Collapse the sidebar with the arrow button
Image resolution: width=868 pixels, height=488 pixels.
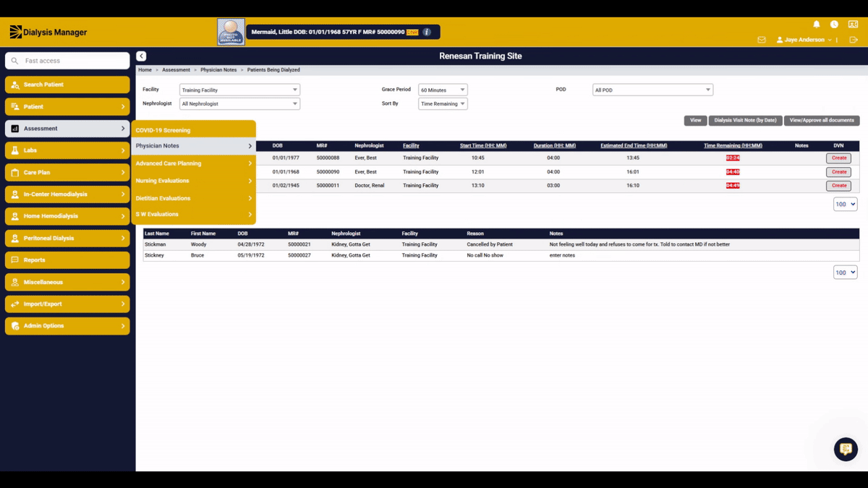click(x=141, y=56)
